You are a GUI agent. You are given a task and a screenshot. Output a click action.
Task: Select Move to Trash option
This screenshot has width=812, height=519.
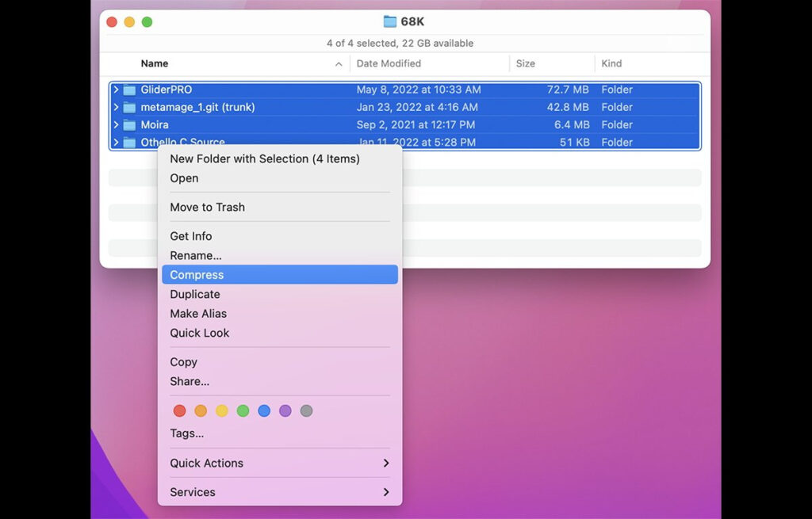[208, 208]
